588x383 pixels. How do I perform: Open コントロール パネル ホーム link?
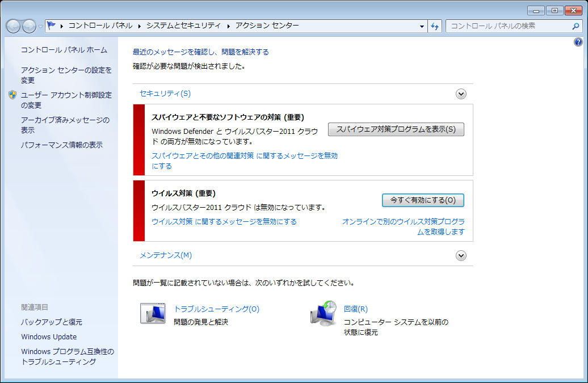[x=64, y=50]
